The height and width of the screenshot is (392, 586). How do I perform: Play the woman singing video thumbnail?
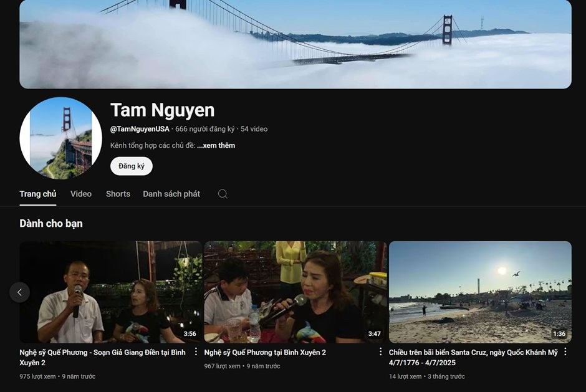pyautogui.click(x=295, y=292)
